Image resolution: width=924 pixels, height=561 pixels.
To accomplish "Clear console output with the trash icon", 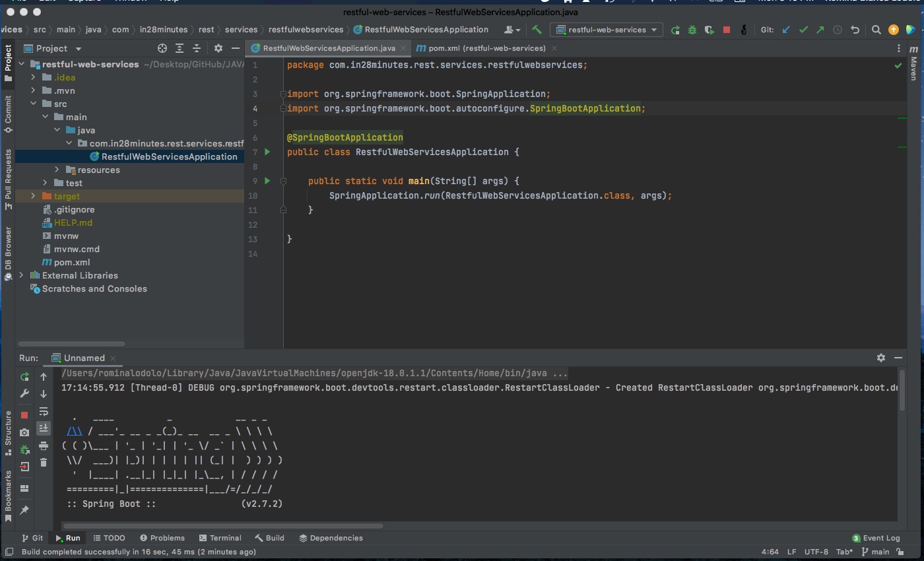I will point(44,463).
